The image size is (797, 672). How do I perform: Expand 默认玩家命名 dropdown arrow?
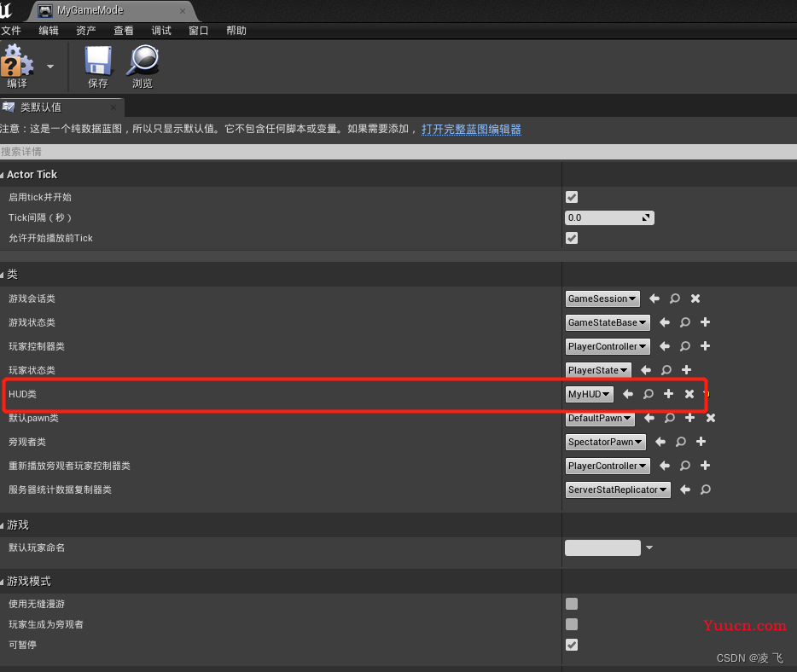[x=649, y=547]
